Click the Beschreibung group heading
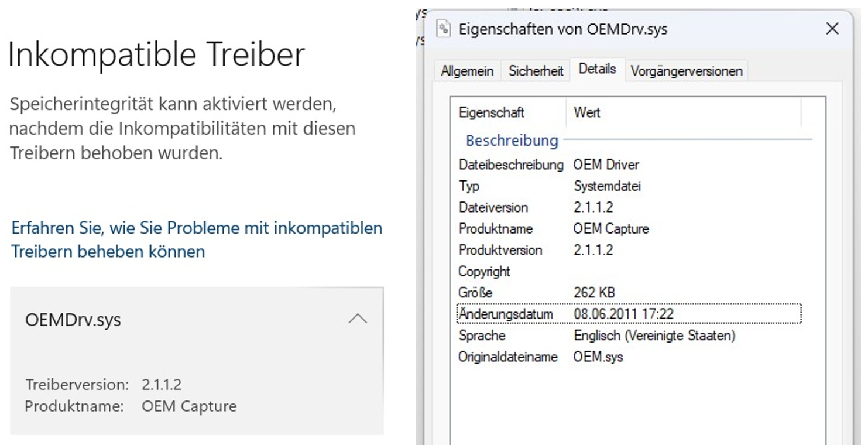The image size is (868, 445). point(512,141)
